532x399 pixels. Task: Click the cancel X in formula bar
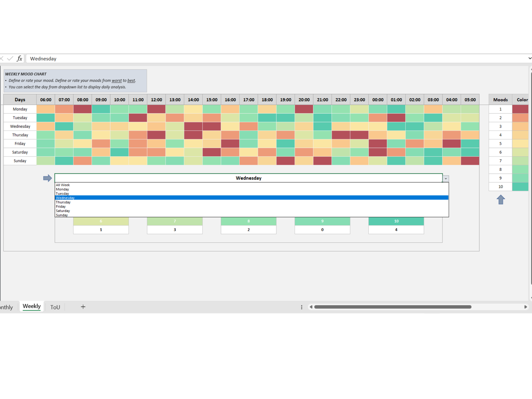coord(2,59)
